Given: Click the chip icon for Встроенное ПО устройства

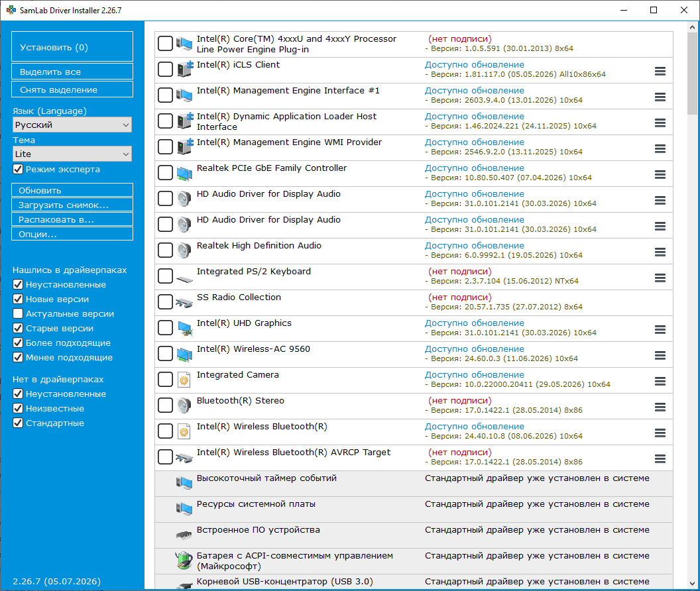Looking at the screenshot, I should click(184, 535).
